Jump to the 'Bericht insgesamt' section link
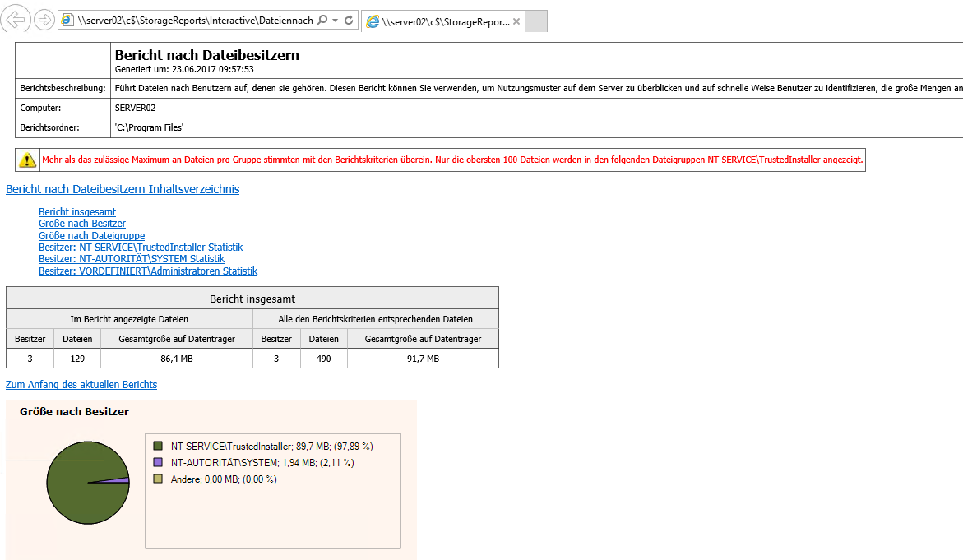Screen dimensions: 963x560 [x=77, y=212]
